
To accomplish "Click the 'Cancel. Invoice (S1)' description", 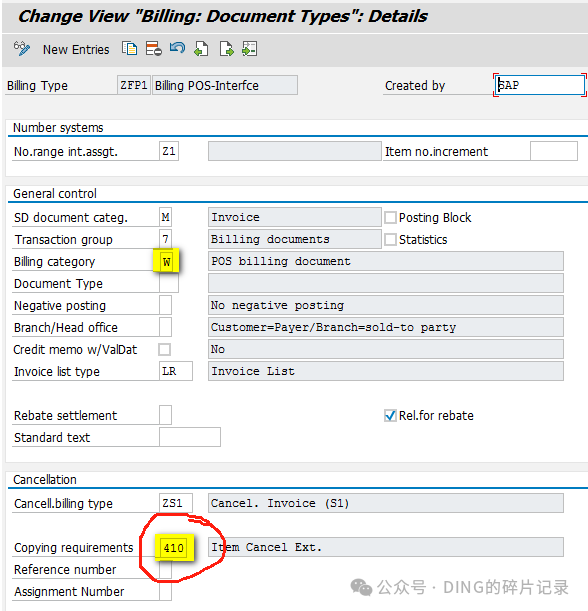I will 386,503.
